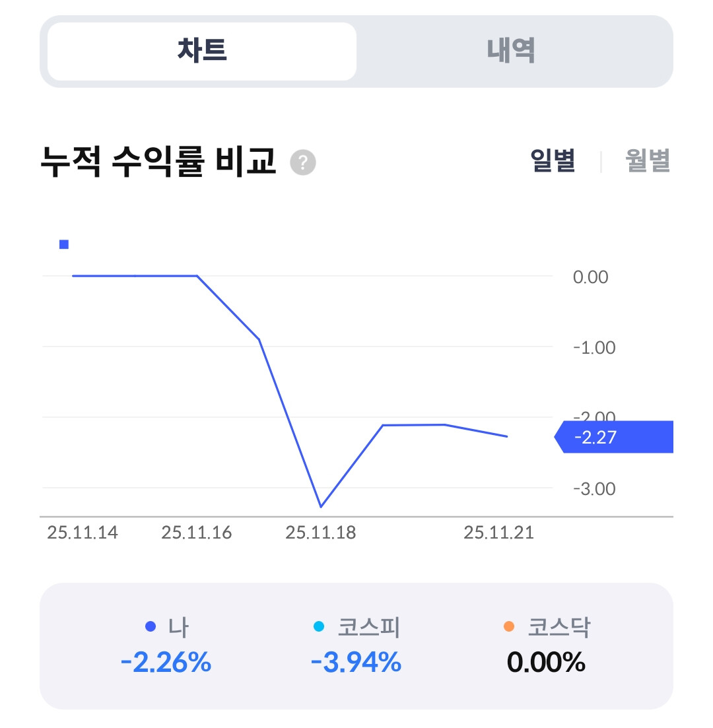Tap the 25.11.18 date on the axis

click(320, 533)
